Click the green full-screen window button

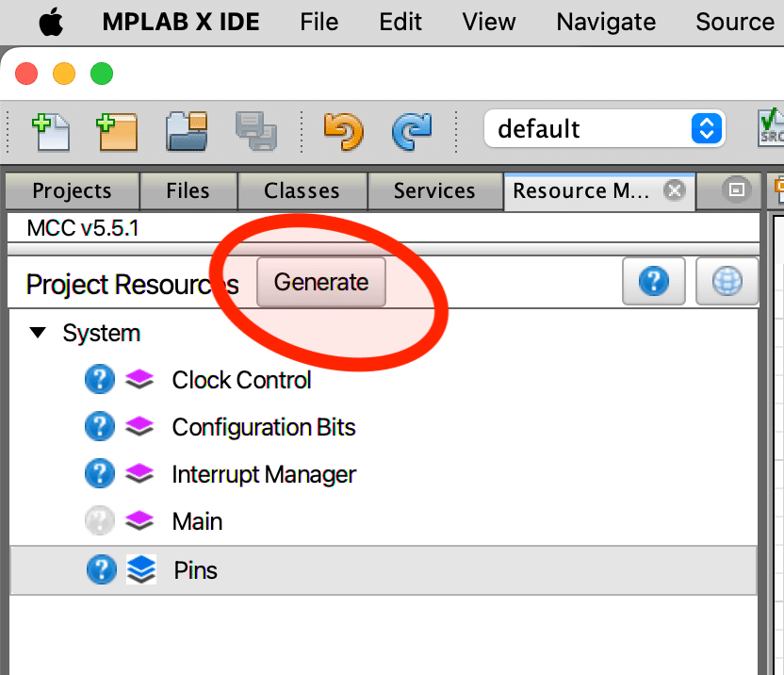coord(102,74)
